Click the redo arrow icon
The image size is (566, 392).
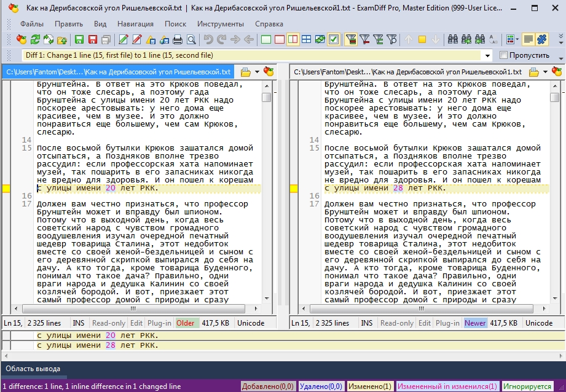pos(222,39)
